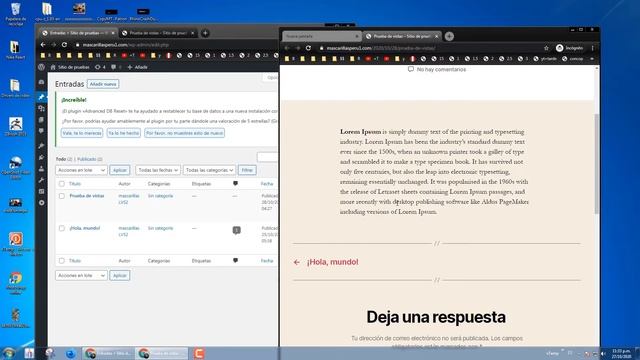
Task: Click Vale, te lo mereces button
Action: (x=82, y=133)
